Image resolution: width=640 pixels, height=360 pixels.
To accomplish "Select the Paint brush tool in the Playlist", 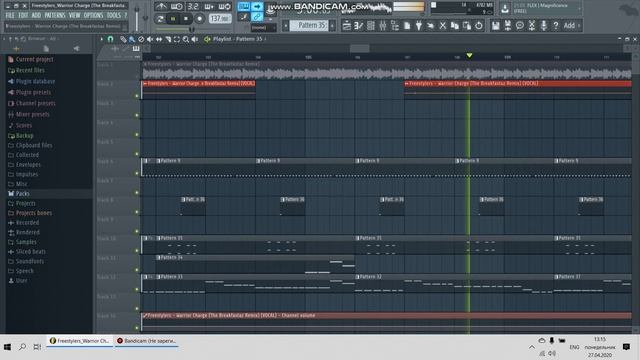I will pyautogui.click(x=132, y=39).
